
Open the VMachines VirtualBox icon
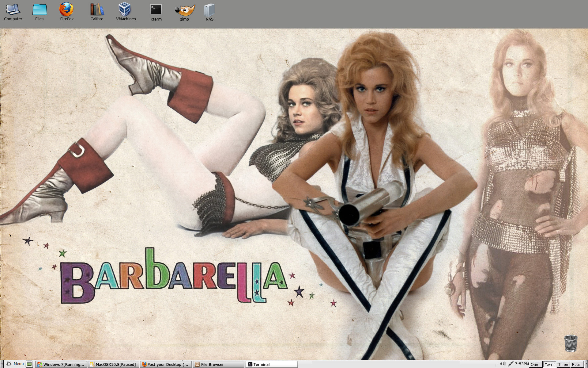pyautogui.click(x=126, y=12)
